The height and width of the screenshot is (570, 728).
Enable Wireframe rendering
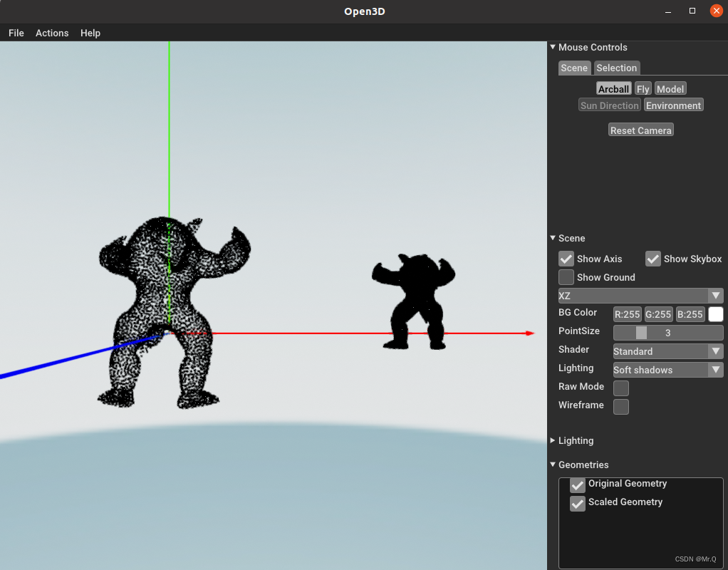click(620, 406)
